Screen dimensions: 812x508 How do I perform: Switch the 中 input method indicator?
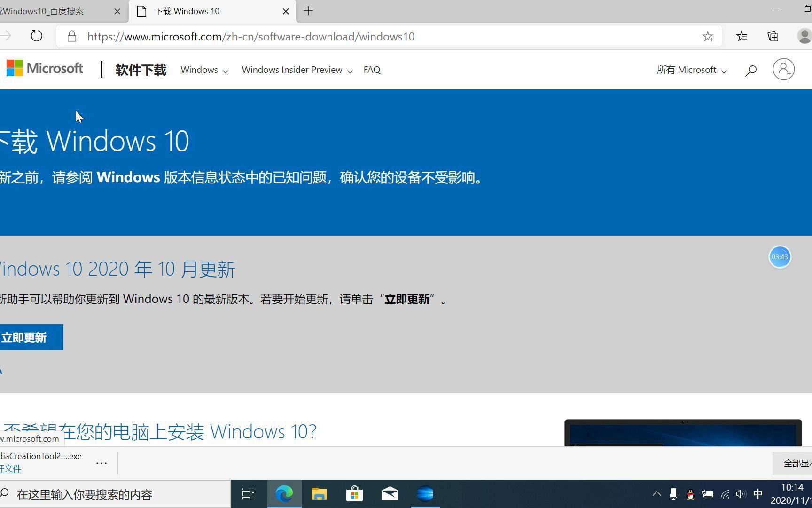pos(757,494)
